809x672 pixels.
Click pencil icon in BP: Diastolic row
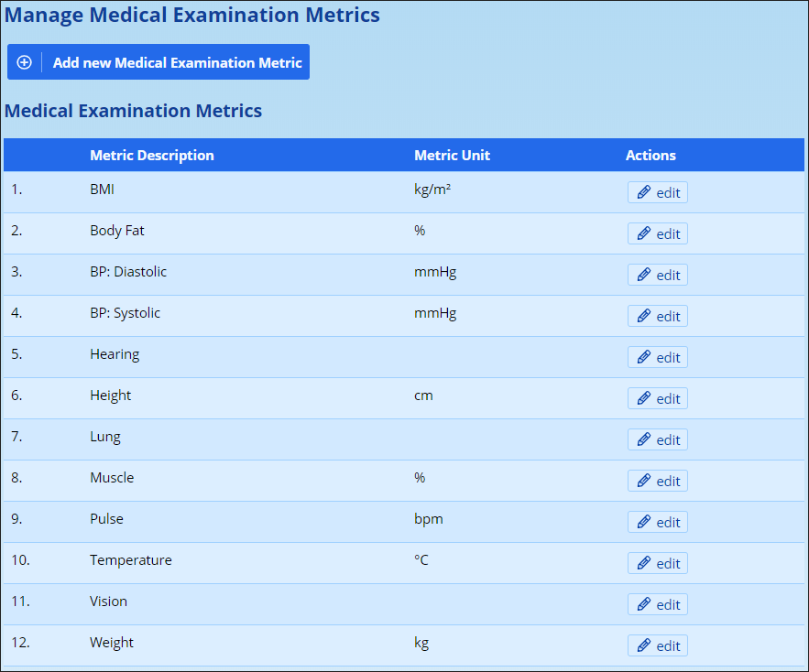point(643,275)
